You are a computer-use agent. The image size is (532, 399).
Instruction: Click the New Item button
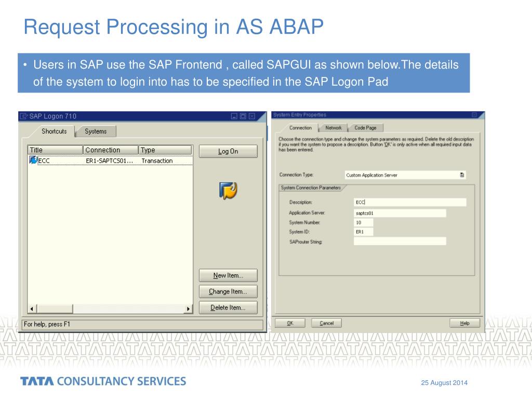point(228,275)
